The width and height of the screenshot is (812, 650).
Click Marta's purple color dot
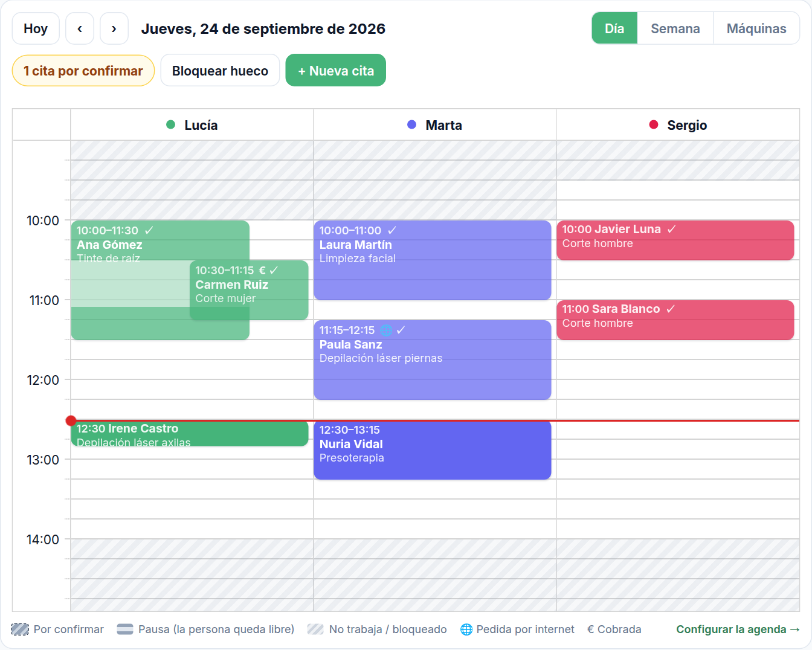(x=412, y=124)
